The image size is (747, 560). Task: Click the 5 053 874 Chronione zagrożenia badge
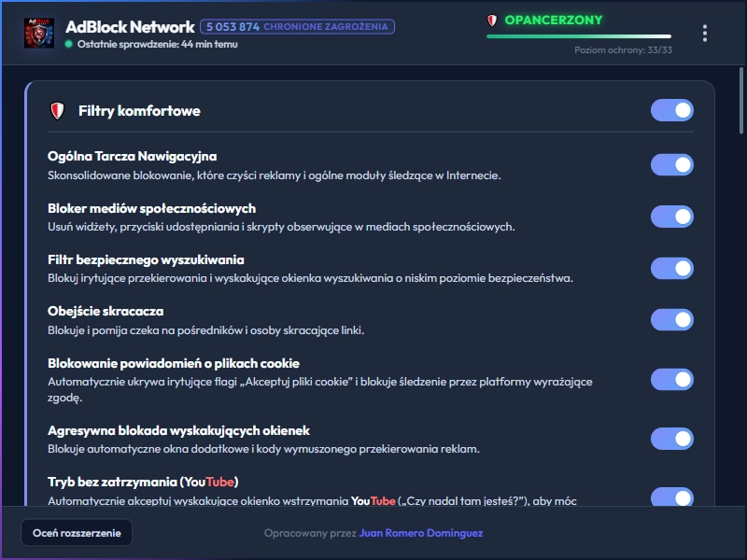point(297,27)
